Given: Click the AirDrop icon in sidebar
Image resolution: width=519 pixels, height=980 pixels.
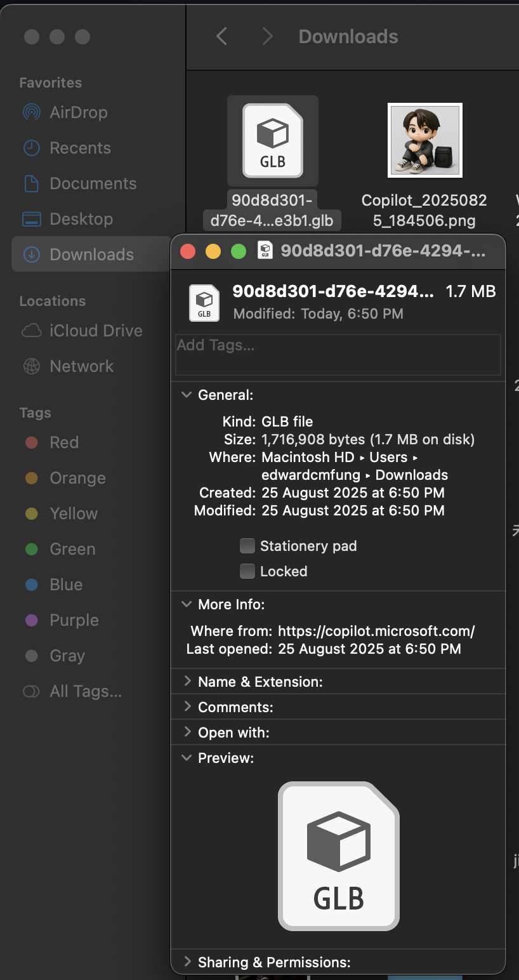Looking at the screenshot, I should tap(31, 112).
